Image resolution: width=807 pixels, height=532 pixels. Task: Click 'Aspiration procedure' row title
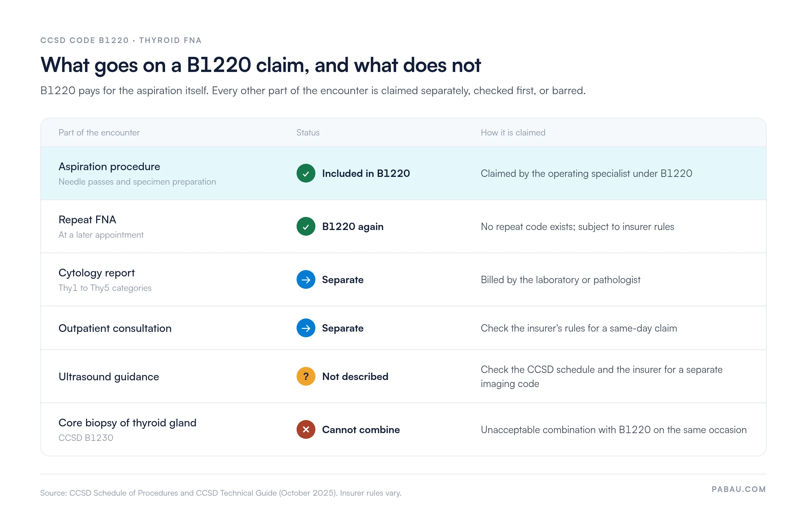pos(109,166)
